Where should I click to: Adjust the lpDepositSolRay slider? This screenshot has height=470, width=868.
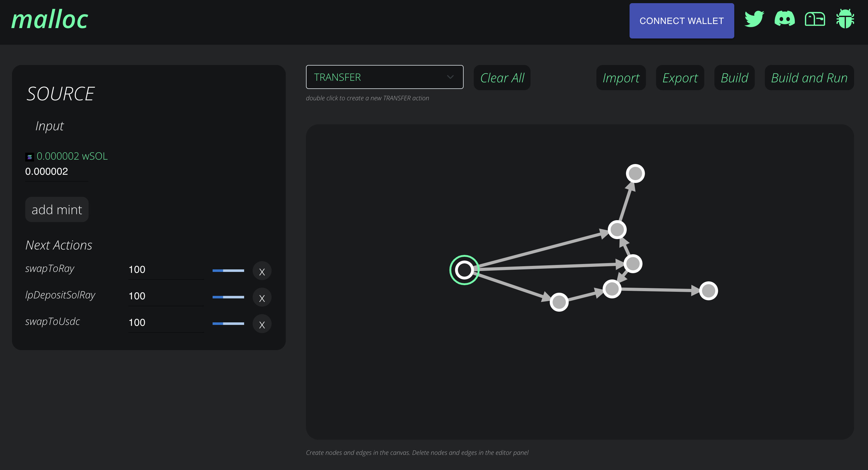(x=228, y=297)
